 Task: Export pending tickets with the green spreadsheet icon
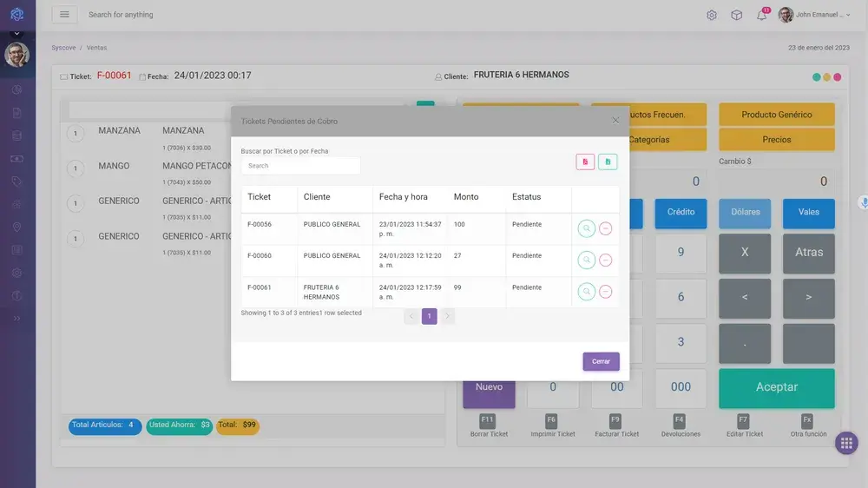[608, 162]
